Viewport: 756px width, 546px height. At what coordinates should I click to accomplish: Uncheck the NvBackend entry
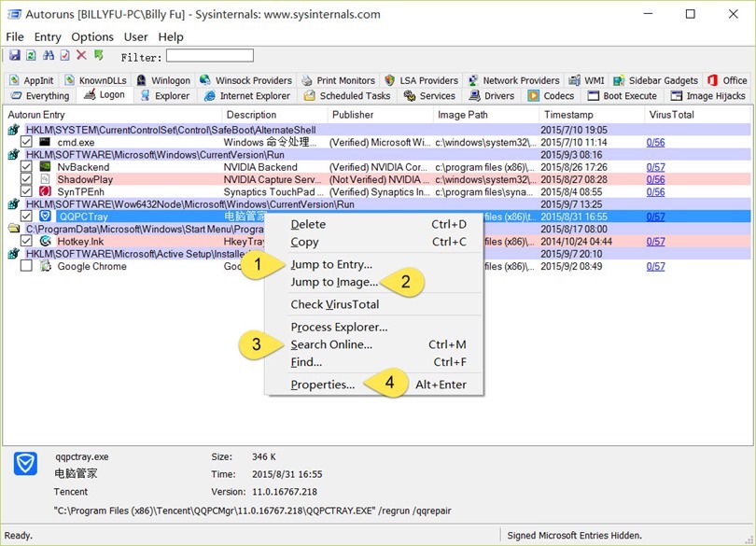(x=26, y=167)
